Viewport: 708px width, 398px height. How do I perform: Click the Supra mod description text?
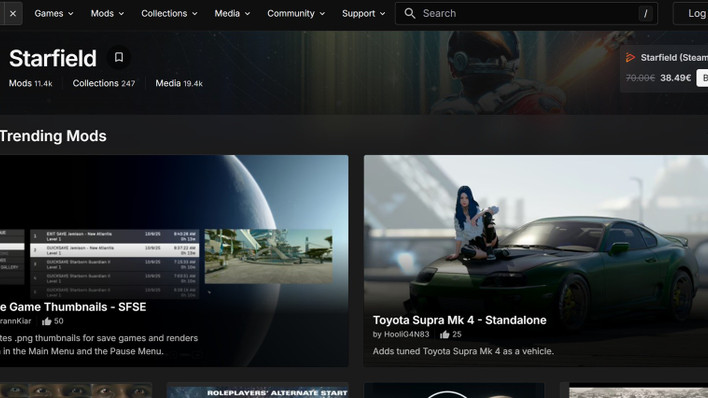(463, 351)
